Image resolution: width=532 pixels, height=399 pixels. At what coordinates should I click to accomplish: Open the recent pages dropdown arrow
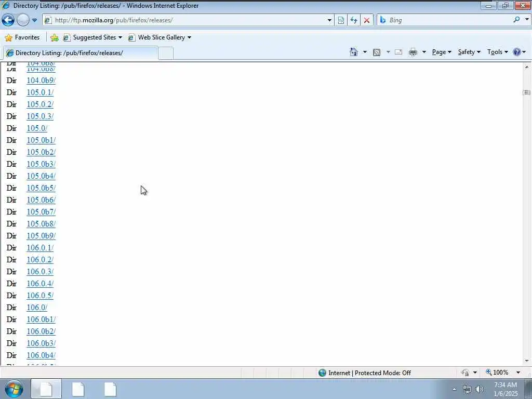[x=34, y=20]
